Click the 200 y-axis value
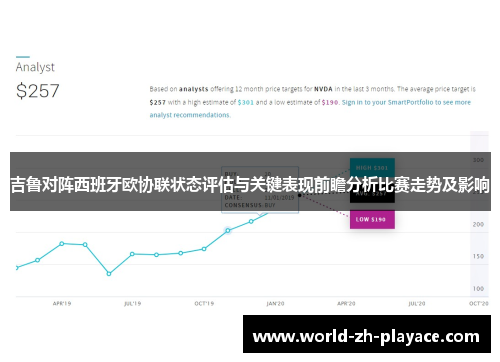500x362 pixels. click(x=478, y=224)
